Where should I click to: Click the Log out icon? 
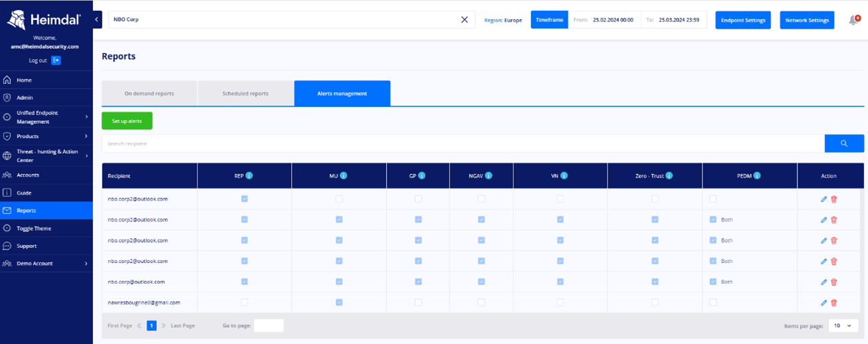pyautogui.click(x=56, y=60)
